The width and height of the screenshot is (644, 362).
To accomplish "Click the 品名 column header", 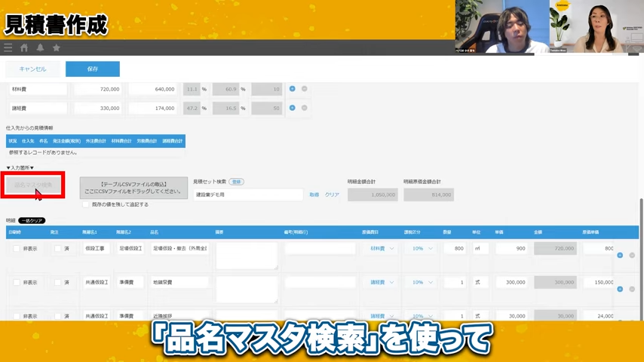I will pos(155,232).
